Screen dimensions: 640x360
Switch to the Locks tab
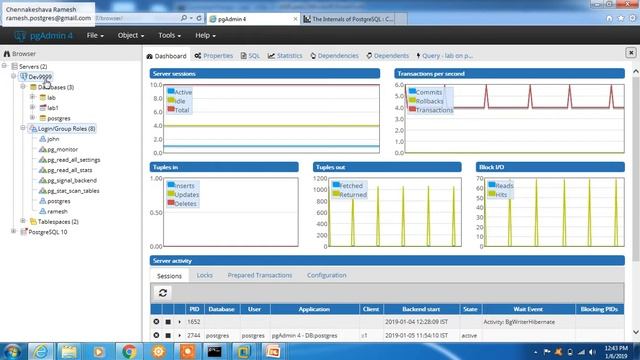204,275
